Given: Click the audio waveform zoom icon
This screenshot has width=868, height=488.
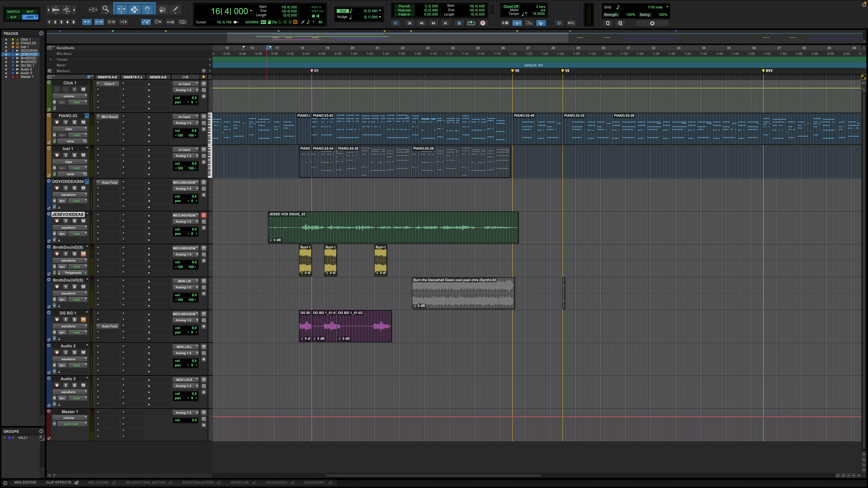Looking at the screenshot, I should (56, 10).
